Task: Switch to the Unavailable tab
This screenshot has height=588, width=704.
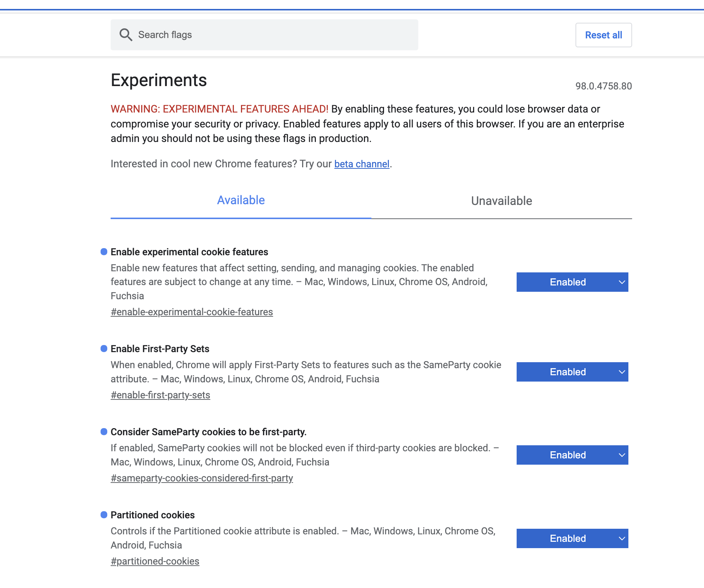Action: click(501, 201)
